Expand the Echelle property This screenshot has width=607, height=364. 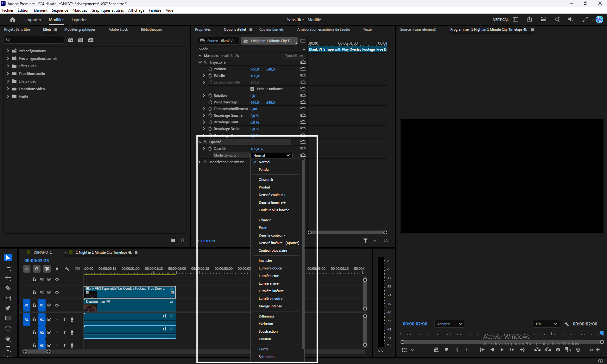pos(204,76)
